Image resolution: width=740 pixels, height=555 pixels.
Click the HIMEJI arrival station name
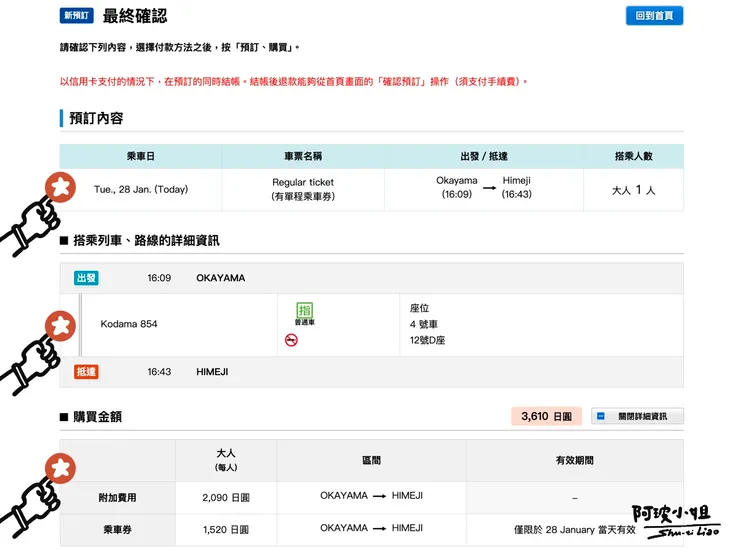pyautogui.click(x=212, y=372)
